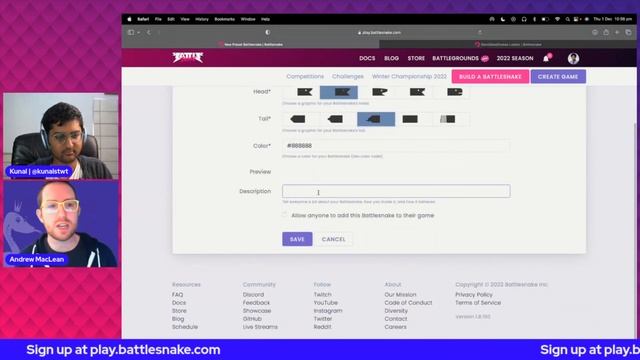
Task: Open the Terms of Service footer link
Action: pyautogui.click(x=478, y=303)
